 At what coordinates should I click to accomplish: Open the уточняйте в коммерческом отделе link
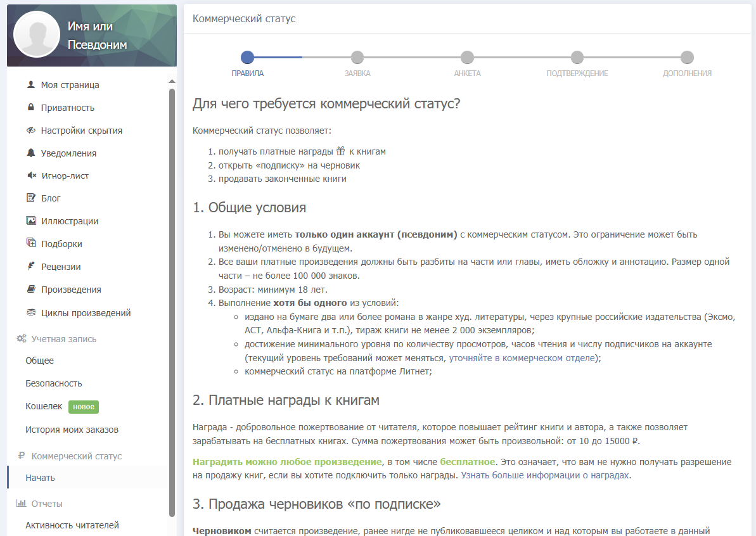(522, 358)
